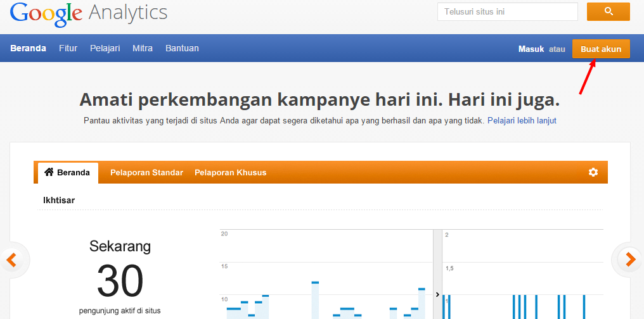Click the active visitors count 30

pyautogui.click(x=120, y=281)
